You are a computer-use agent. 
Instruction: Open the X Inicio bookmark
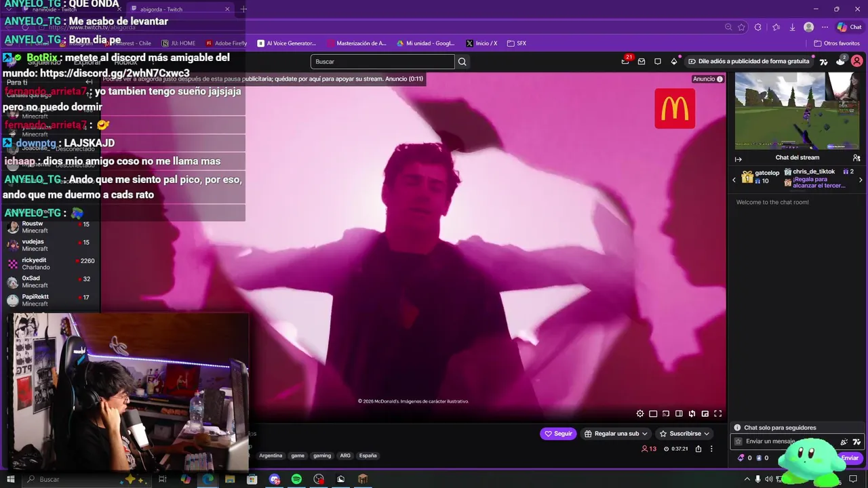click(x=481, y=43)
